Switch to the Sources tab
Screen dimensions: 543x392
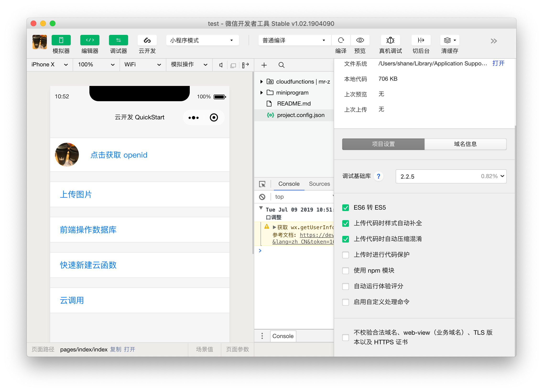point(319,184)
